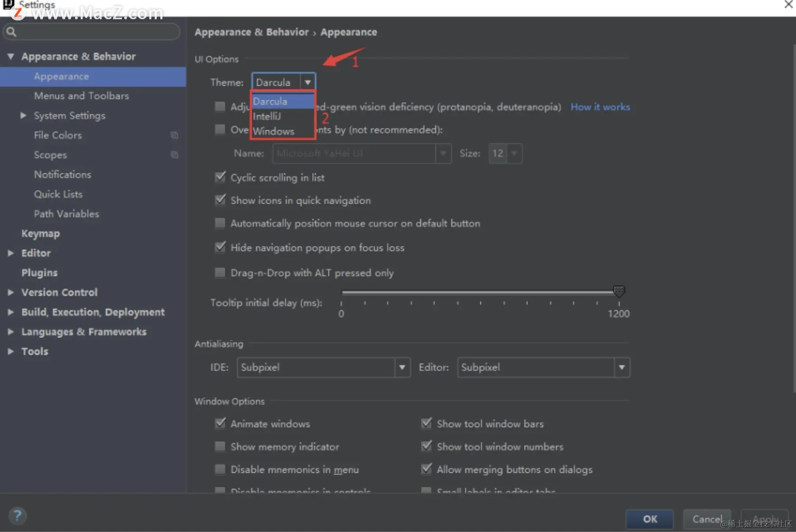This screenshot has height=532, width=796.
Task: Enable Show memory indicator checkbox
Action: tap(220, 446)
